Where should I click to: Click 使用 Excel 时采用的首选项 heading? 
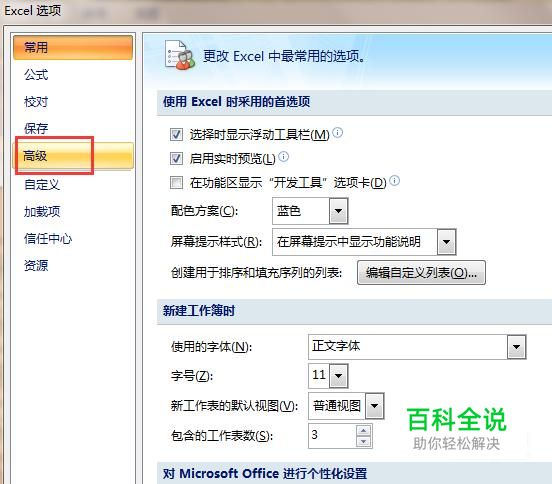[236, 102]
